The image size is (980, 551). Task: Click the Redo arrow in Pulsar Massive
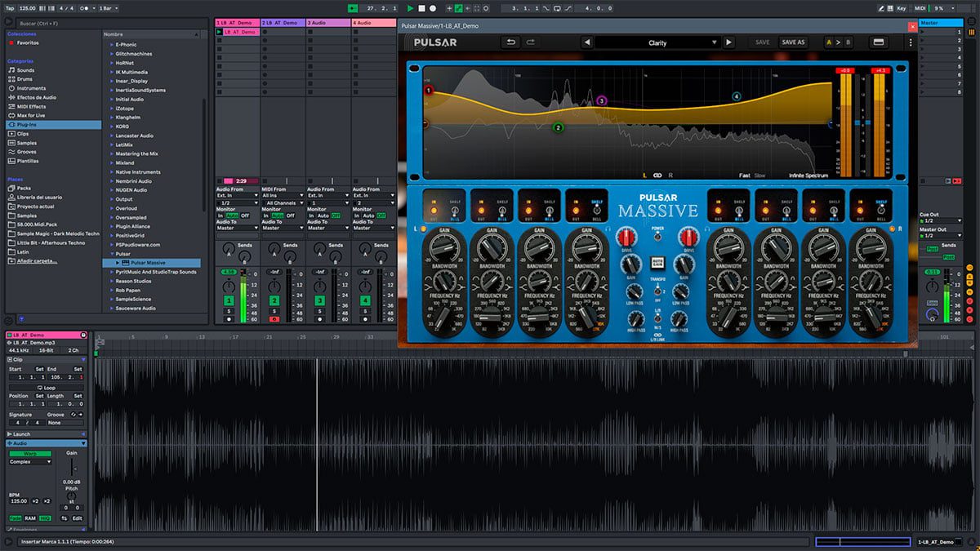tap(531, 42)
